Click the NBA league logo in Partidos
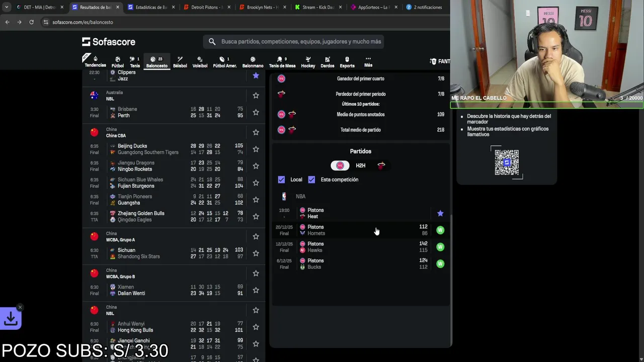 pos(284,197)
